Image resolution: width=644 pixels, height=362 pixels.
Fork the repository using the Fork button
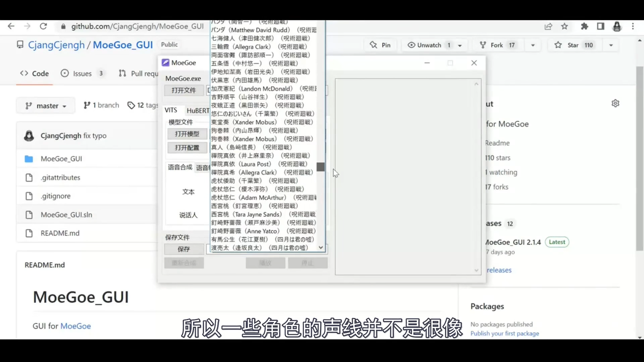(x=497, y=45)
